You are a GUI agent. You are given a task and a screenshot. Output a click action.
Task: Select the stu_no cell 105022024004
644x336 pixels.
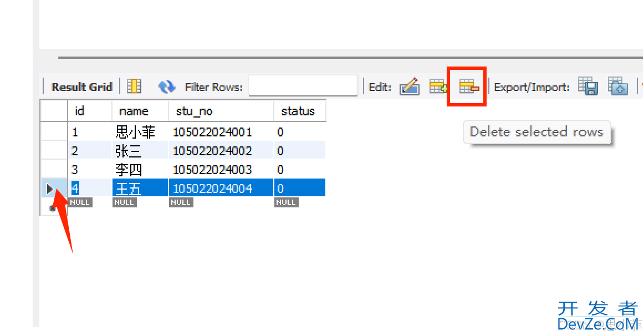[x=221, y=188]
